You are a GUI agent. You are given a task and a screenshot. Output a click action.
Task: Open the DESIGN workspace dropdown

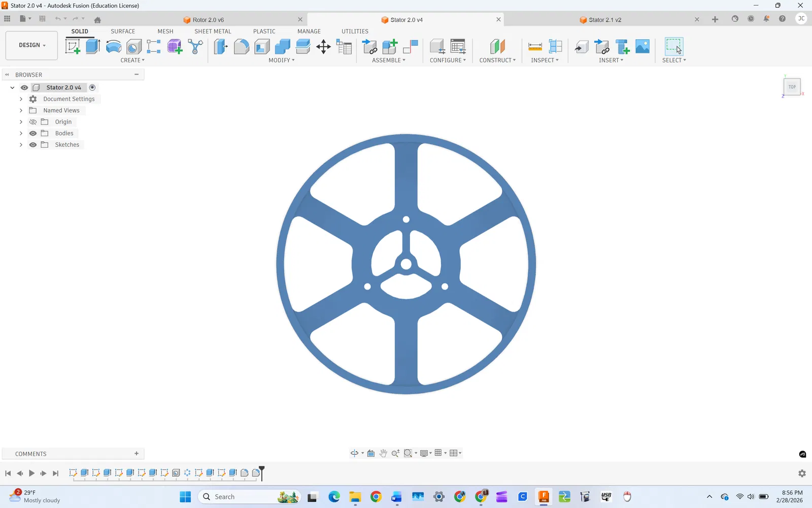(31, 45)
